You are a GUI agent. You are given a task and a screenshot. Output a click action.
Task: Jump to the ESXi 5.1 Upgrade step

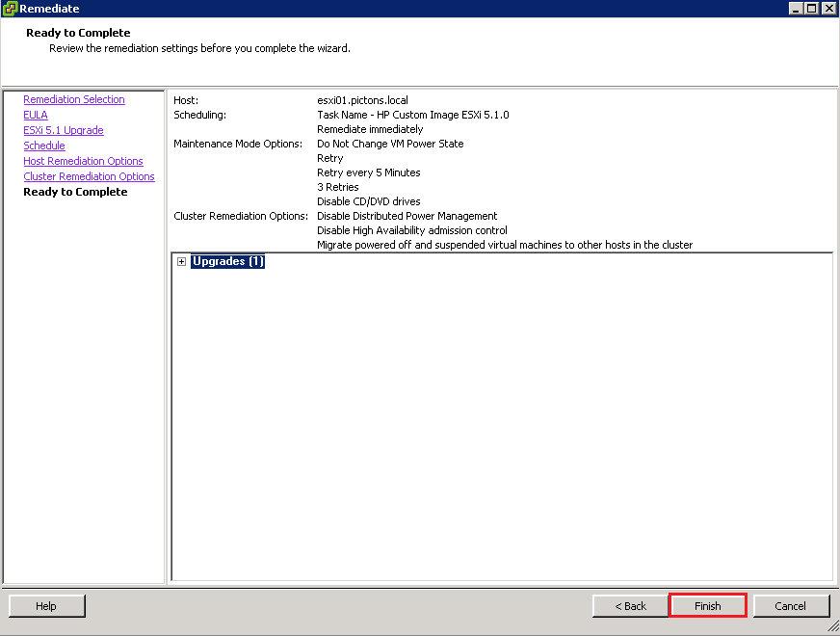point(64,131)
